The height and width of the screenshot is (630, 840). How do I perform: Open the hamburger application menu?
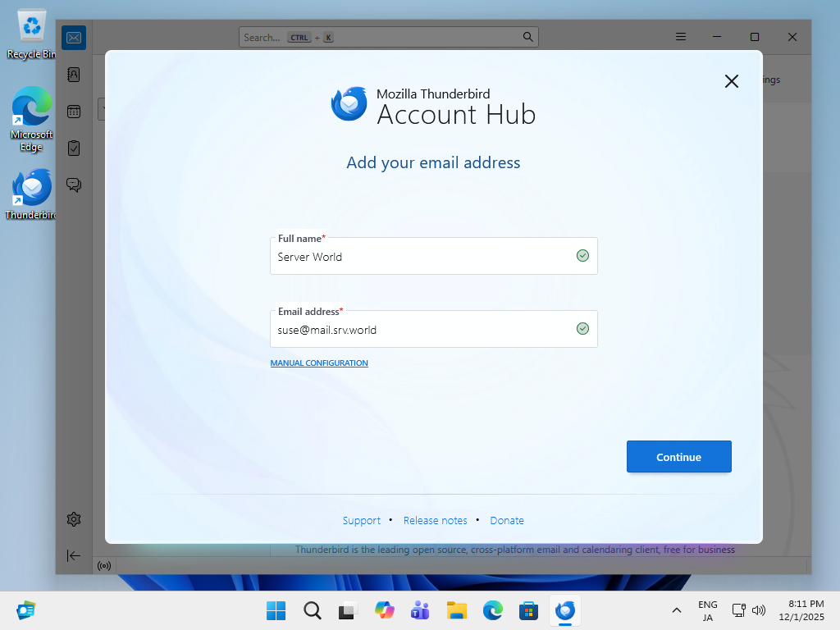[680, 36]
